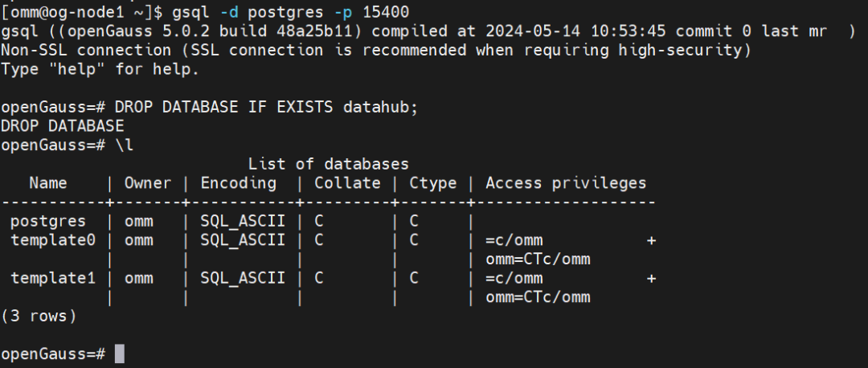Click the terminal cursor at the last prompt

(x=120, y=354)
